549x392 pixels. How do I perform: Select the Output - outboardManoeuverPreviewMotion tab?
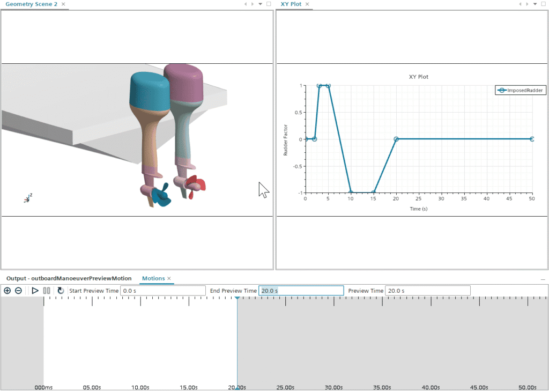click(67, 278)
